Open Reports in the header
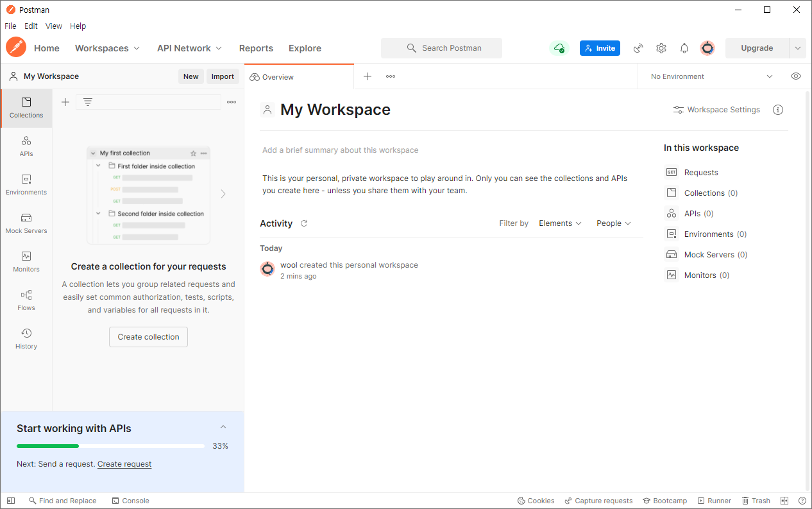This screenshot has width=812, height=509. (256, 48)
